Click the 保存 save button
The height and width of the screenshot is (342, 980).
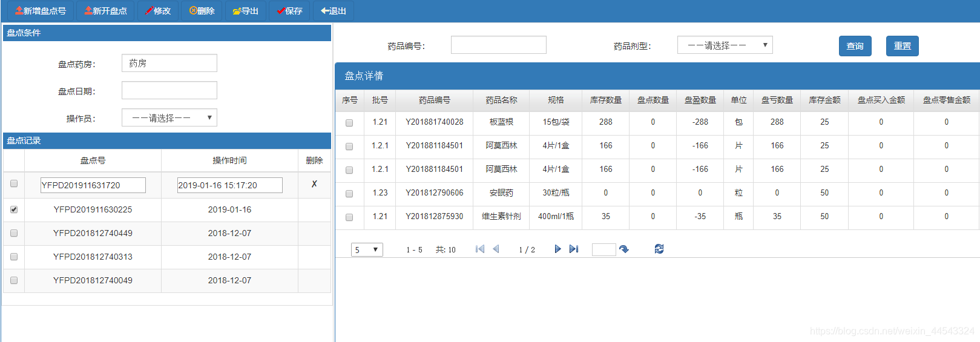(289, 11)
